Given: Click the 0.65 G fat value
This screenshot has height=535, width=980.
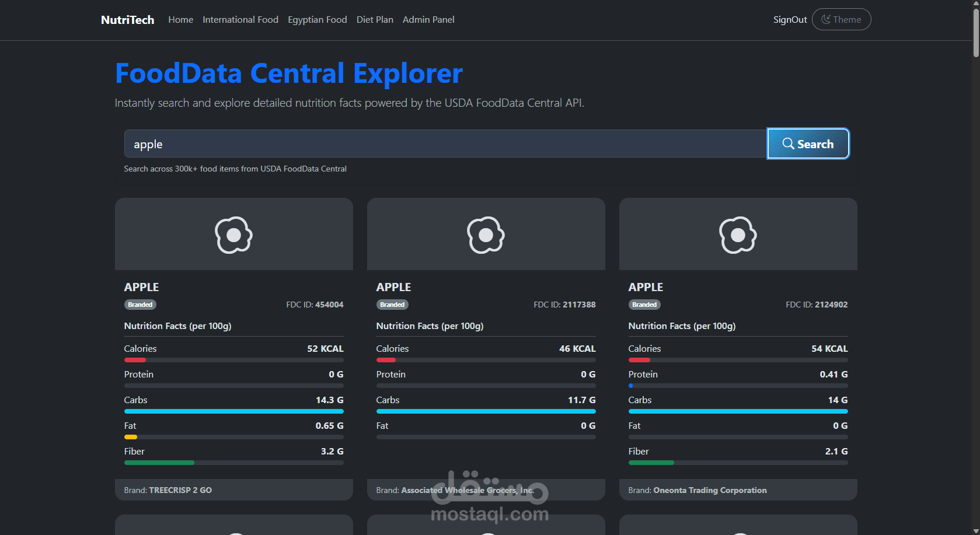Looking at the screenshot, I should coord(329,425).
